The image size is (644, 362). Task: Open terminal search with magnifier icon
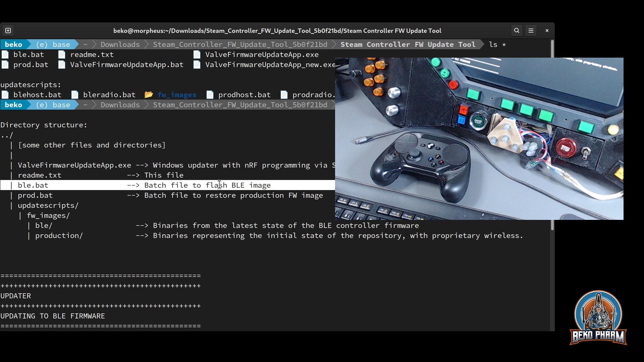517,31
